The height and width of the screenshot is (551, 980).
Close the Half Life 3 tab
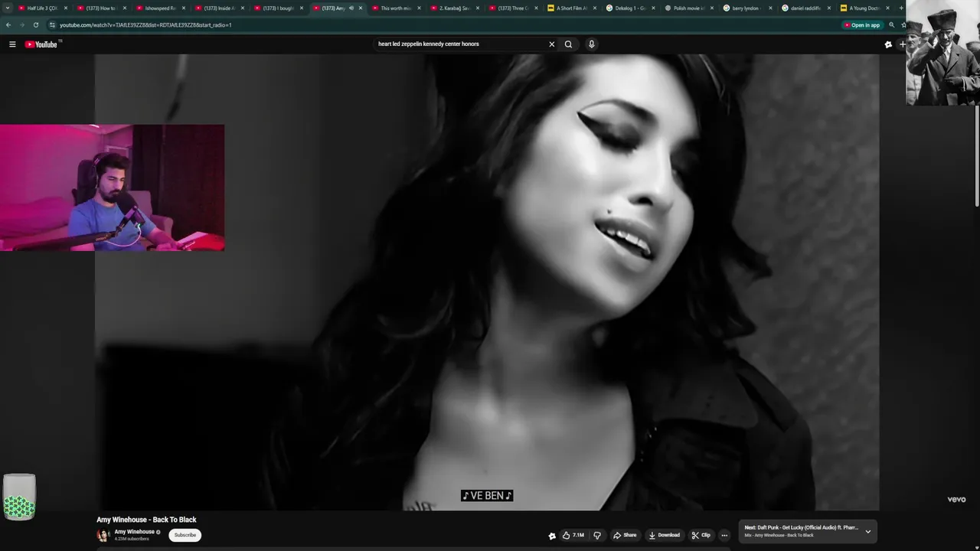(65, 8)
